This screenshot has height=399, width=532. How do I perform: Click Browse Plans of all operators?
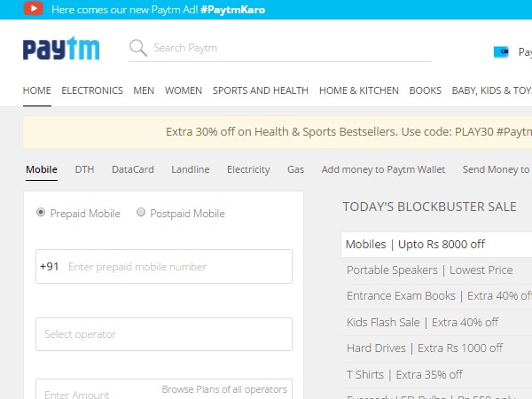(224, 389)
